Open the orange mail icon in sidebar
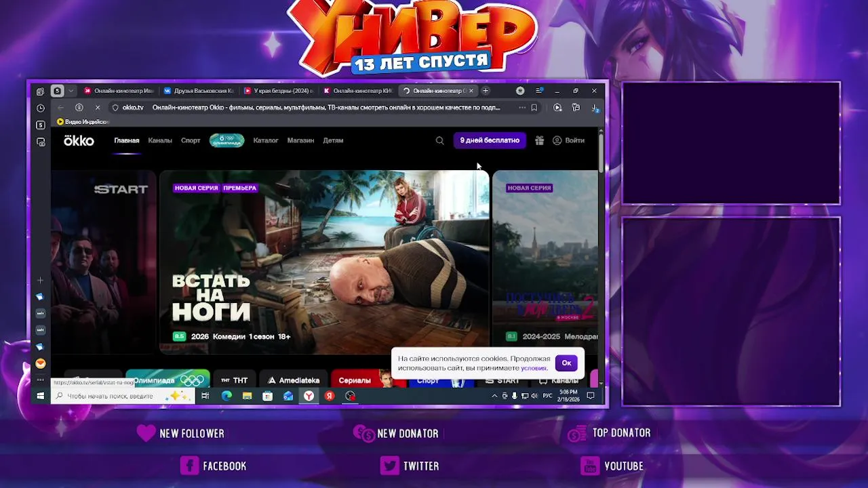 (x=40, y=363)
